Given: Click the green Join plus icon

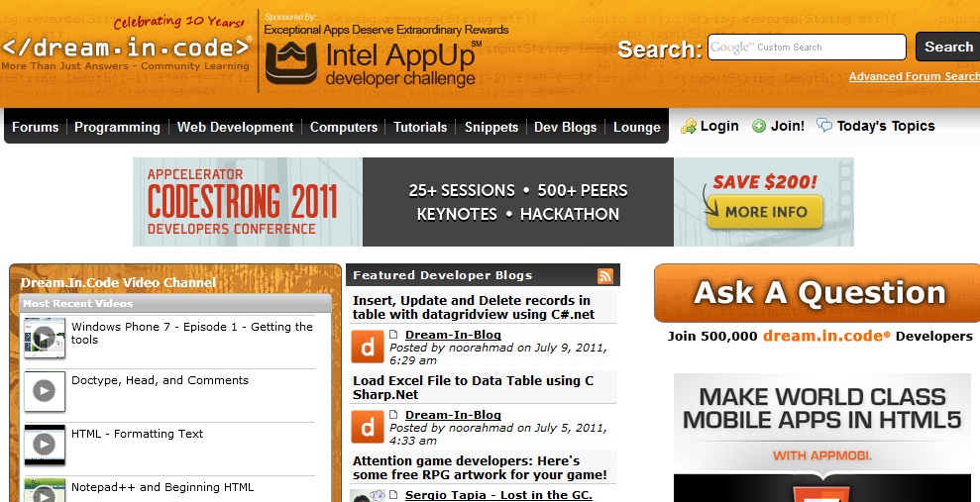Looking at the screenshot, I should pos(759,126).
